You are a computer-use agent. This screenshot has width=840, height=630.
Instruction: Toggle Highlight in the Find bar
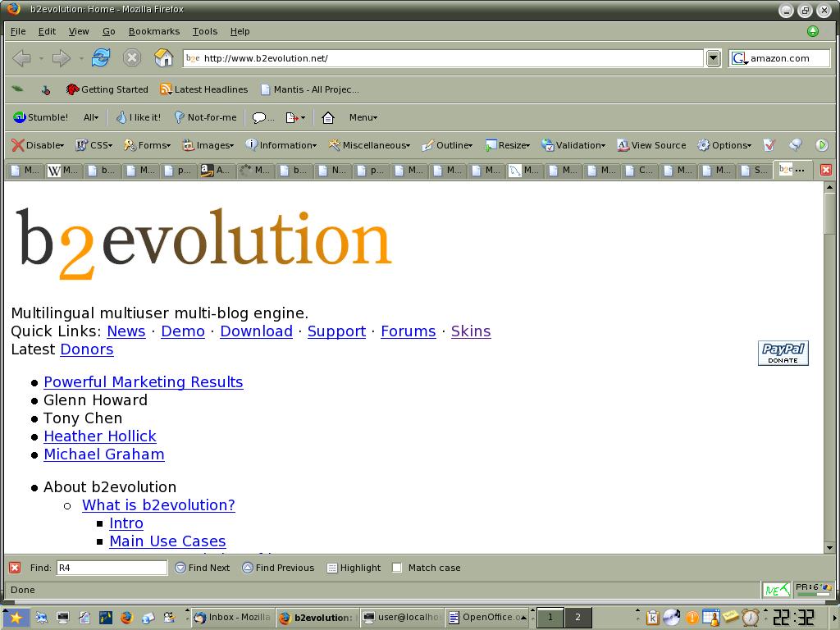tap(354, 568)
